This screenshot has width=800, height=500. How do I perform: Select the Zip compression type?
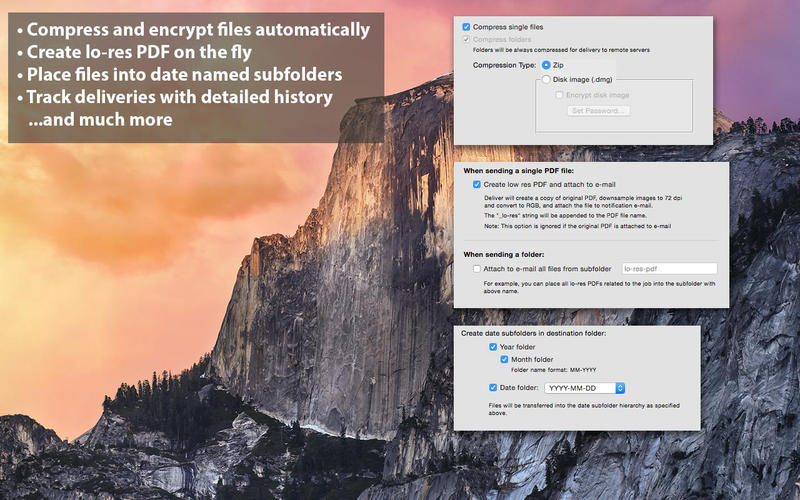pos(546,64)
